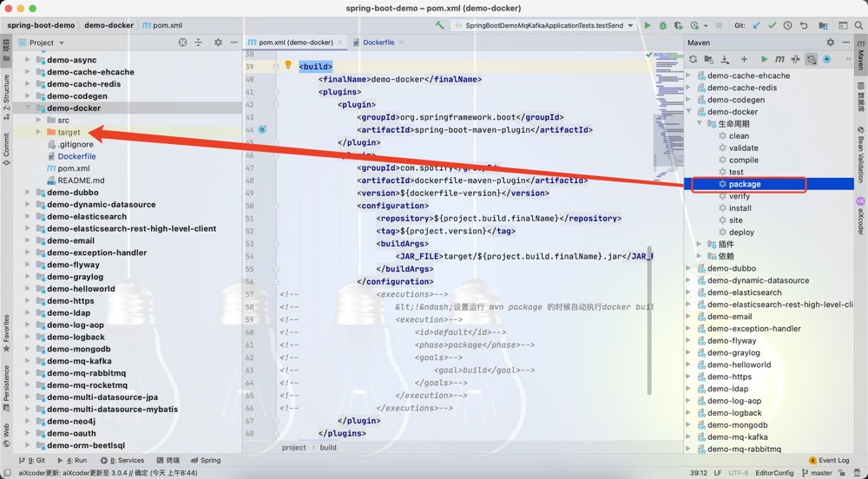
Task: Open the Search Everywhere magnifier
Action: click(858, 25)
